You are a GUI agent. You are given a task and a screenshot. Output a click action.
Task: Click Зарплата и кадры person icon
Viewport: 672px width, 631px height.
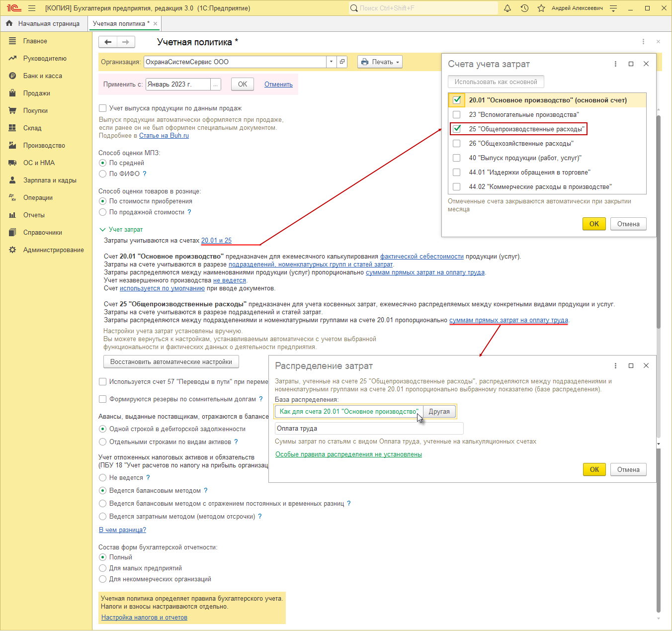[x=12, y=180]
